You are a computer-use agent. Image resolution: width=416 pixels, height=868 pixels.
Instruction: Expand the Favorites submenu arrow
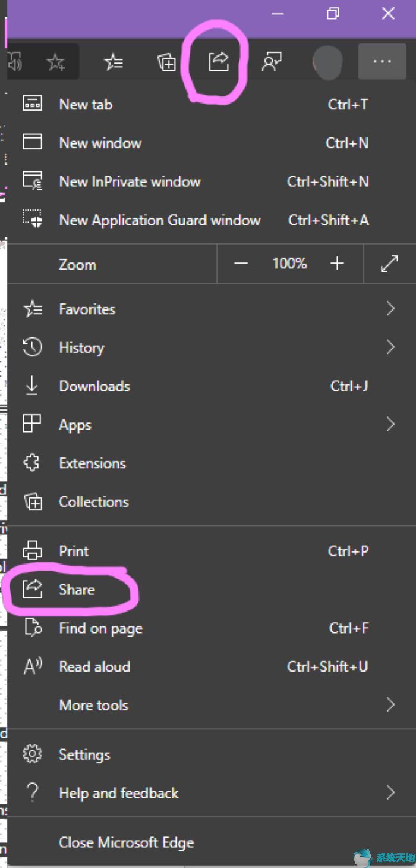(390, 309)
